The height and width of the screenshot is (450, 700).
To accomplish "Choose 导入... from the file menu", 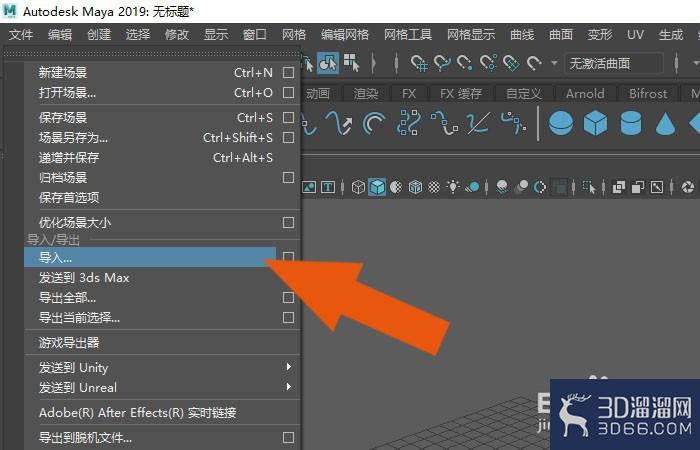I will (x=150, y=257).
